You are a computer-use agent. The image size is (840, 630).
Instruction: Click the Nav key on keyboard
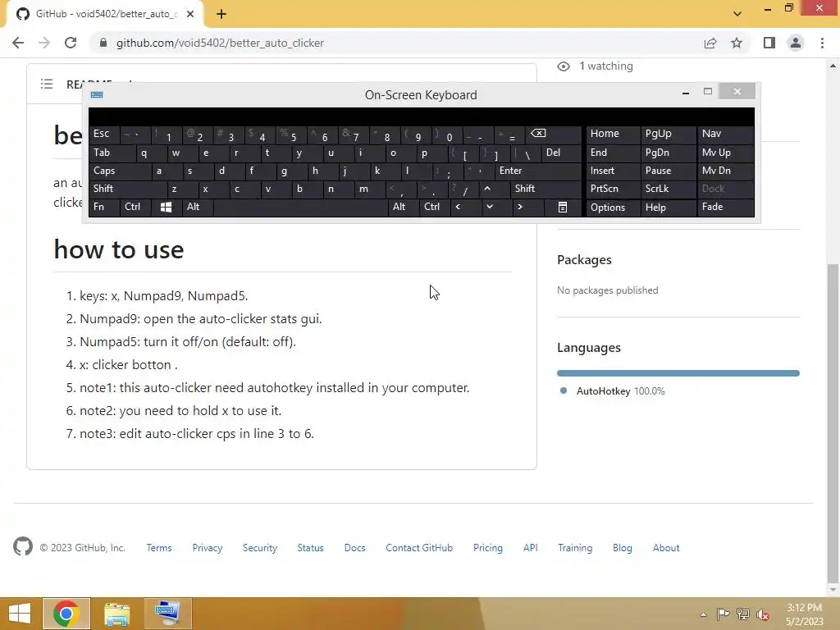point(725,134)
